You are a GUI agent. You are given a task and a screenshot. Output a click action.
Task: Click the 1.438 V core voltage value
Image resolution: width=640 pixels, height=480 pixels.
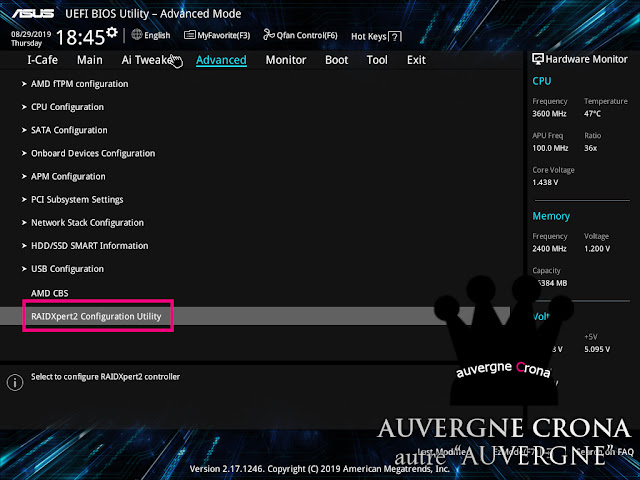point(545,182)
